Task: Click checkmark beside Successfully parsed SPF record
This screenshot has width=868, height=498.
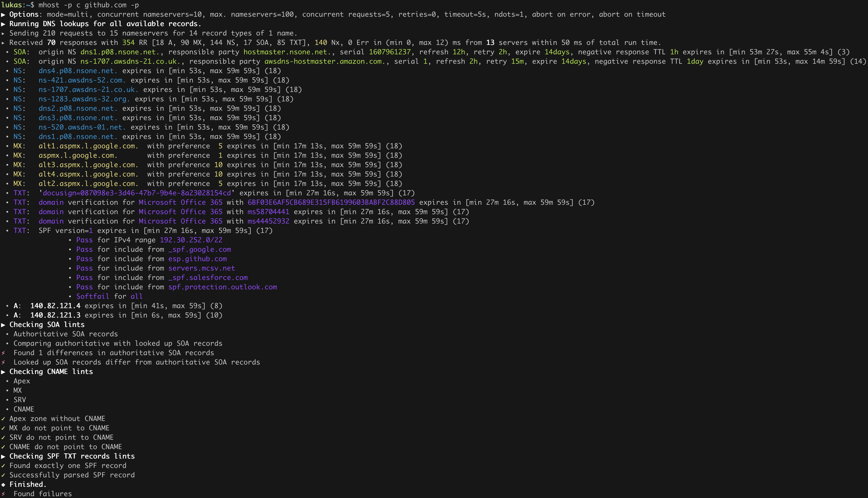Action: pos(3,475)
